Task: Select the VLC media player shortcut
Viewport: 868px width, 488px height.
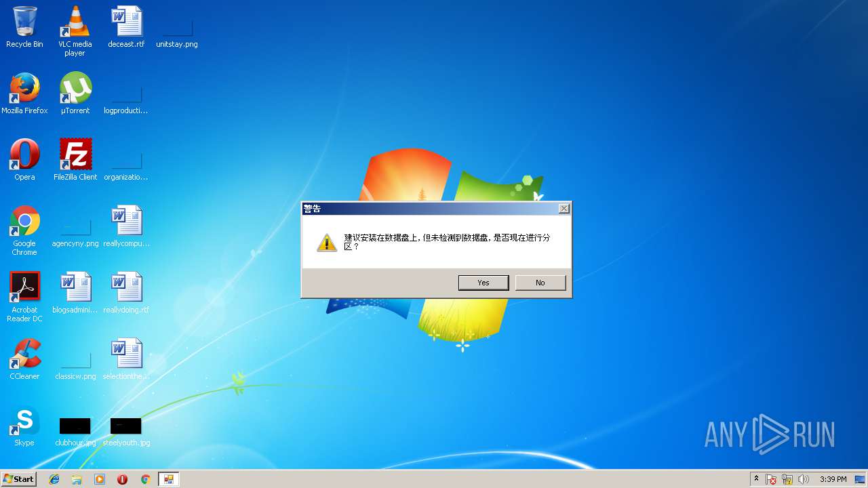Action: coord(75,31)
